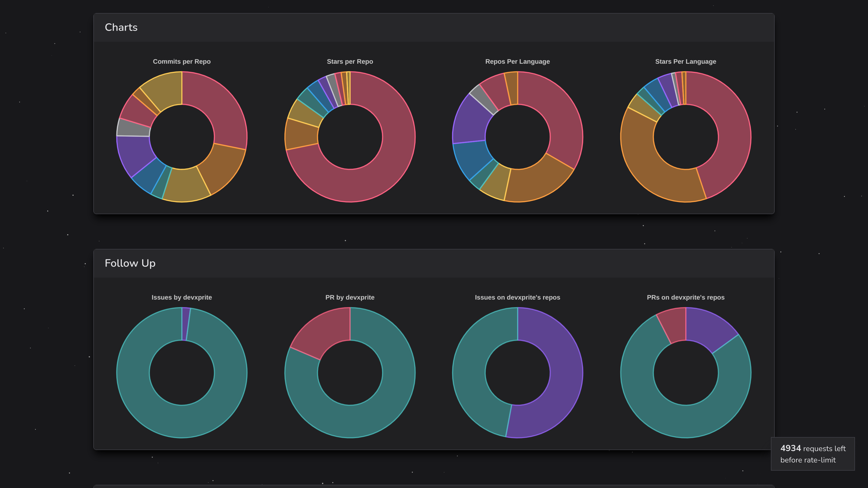Screen dimensions: 868x488
Task: Click the Charts section heading
Action: [121, 27]
